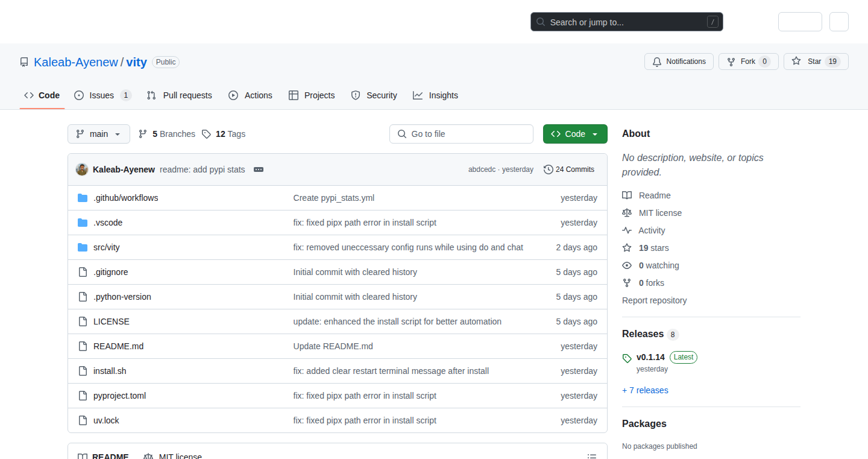Open the Projects tab
Viewport: 868px width, 459px height.
[312, 95]
